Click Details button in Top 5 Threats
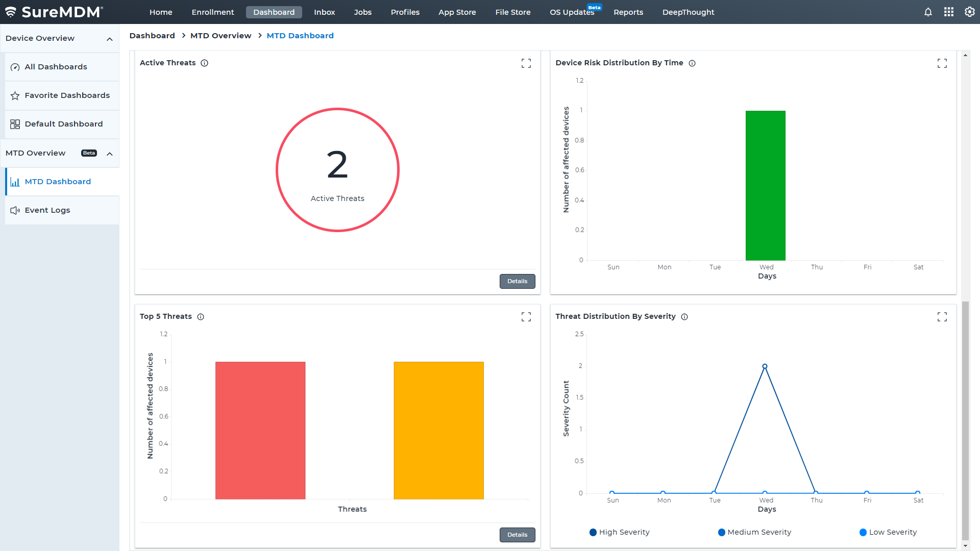 (x=518, y=535)
